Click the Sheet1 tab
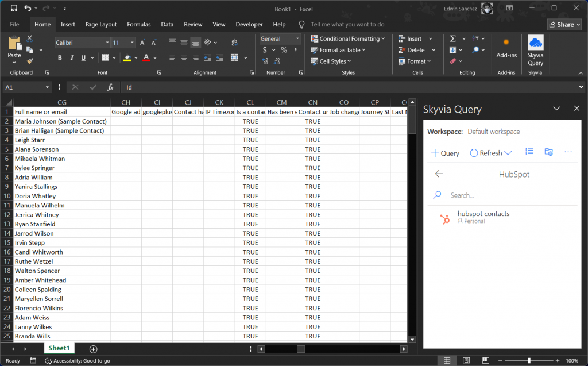The image size is (588, 366). (x=59, y=348)
